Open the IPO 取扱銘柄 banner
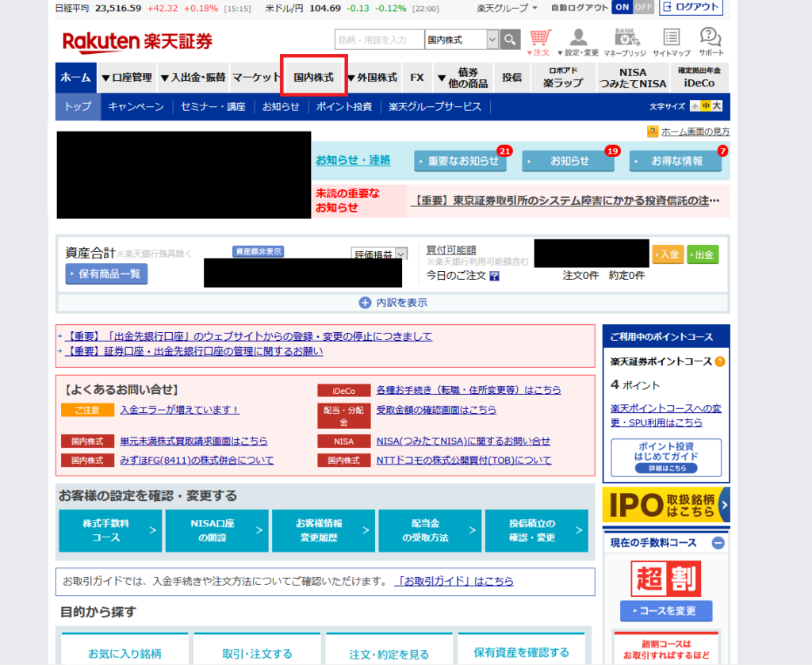The image size is (812, 665). (666, 505)
